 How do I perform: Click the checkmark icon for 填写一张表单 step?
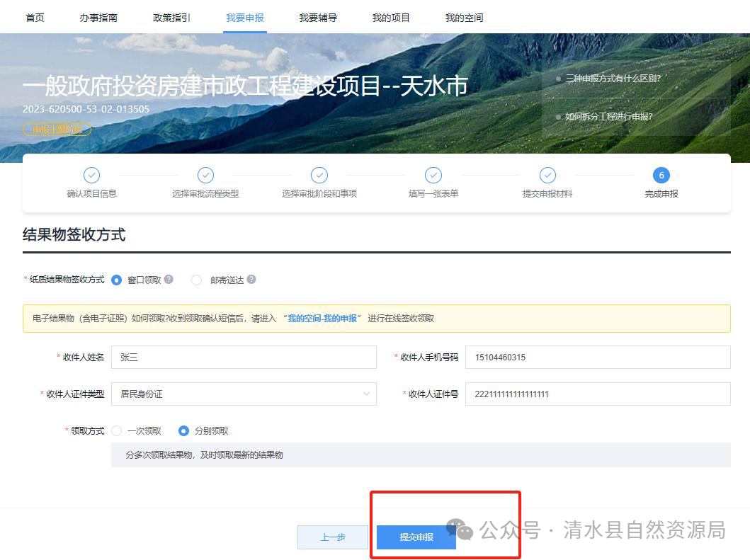433,175
